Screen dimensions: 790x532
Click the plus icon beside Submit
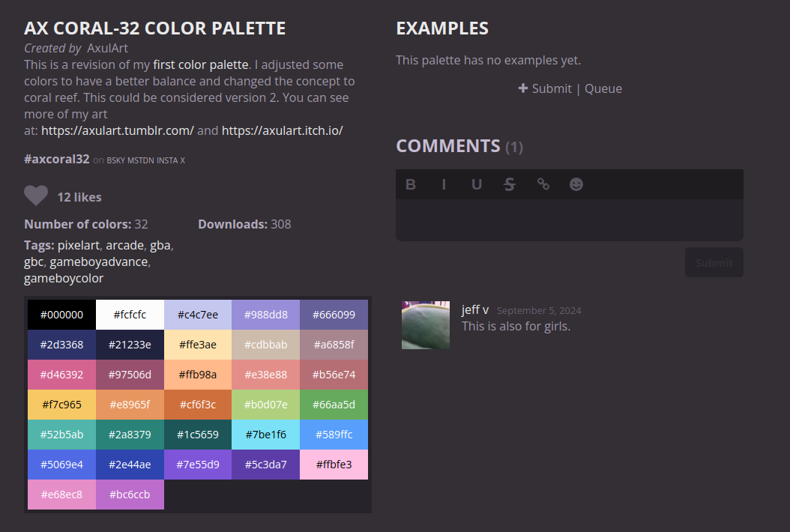523,88
